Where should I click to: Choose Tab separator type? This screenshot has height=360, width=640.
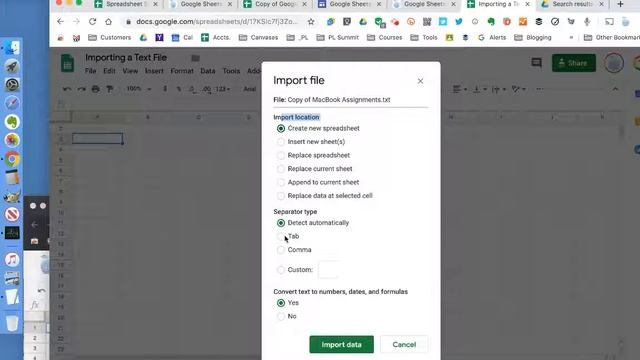[x=281, y=236]
